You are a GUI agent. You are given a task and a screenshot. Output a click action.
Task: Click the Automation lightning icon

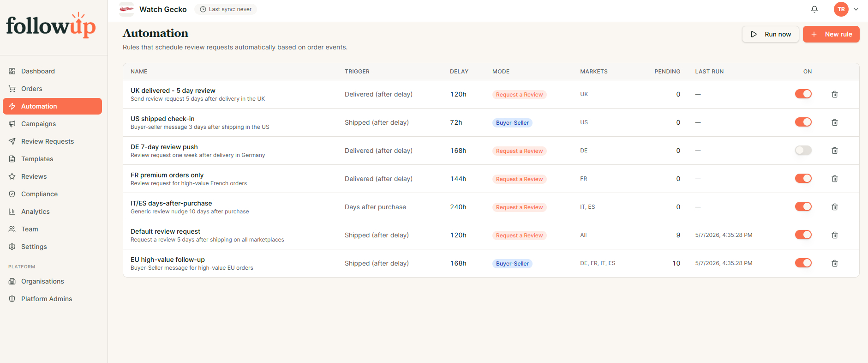12,106
